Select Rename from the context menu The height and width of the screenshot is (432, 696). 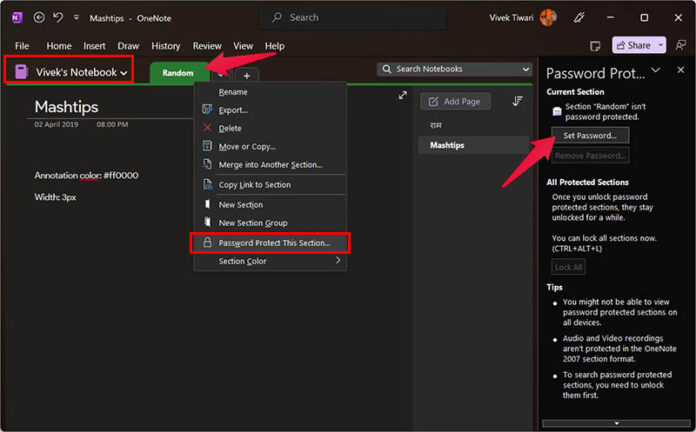coord(233,92)
